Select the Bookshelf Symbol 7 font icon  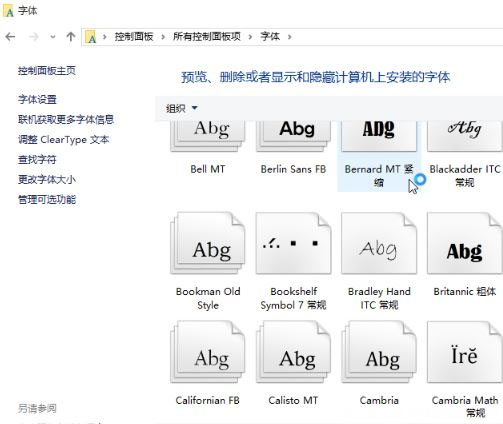coord(293,244)
